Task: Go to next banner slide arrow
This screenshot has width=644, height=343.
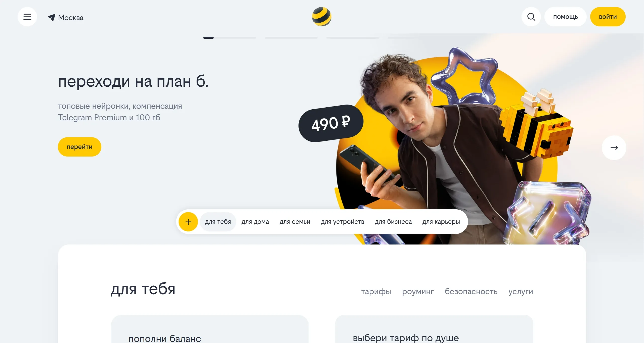Action: click(x=614, y=148)
